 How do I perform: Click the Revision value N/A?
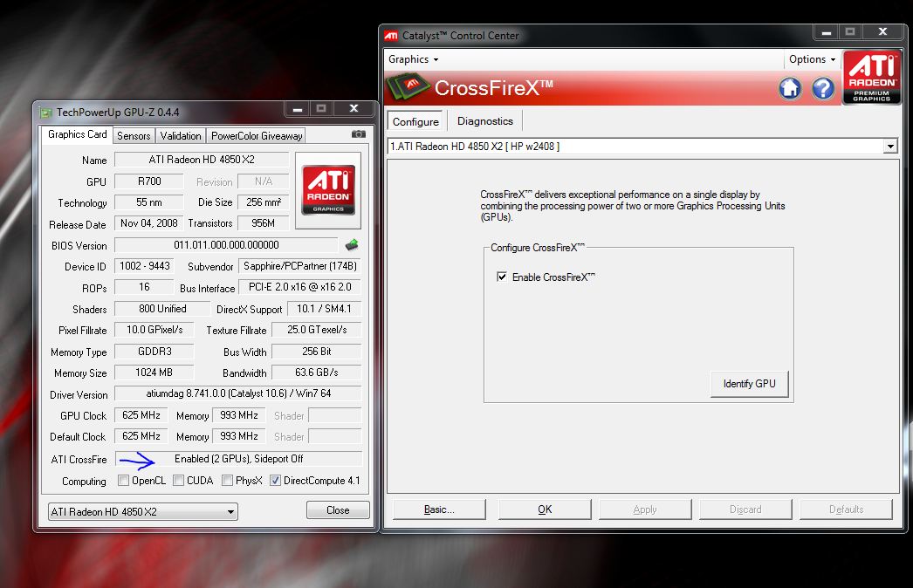click(264, 181)
